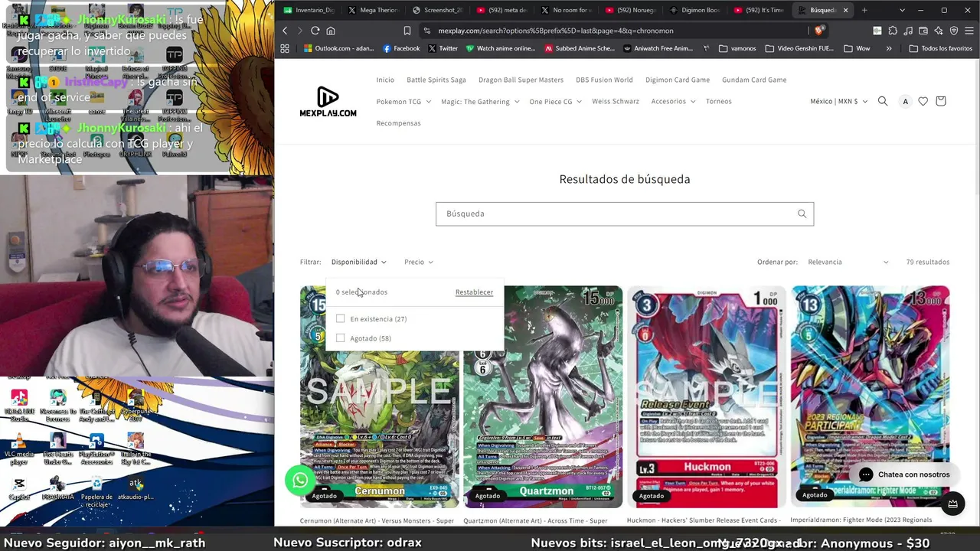
Task: Open the account icon in store header
Action: point(906,101)
